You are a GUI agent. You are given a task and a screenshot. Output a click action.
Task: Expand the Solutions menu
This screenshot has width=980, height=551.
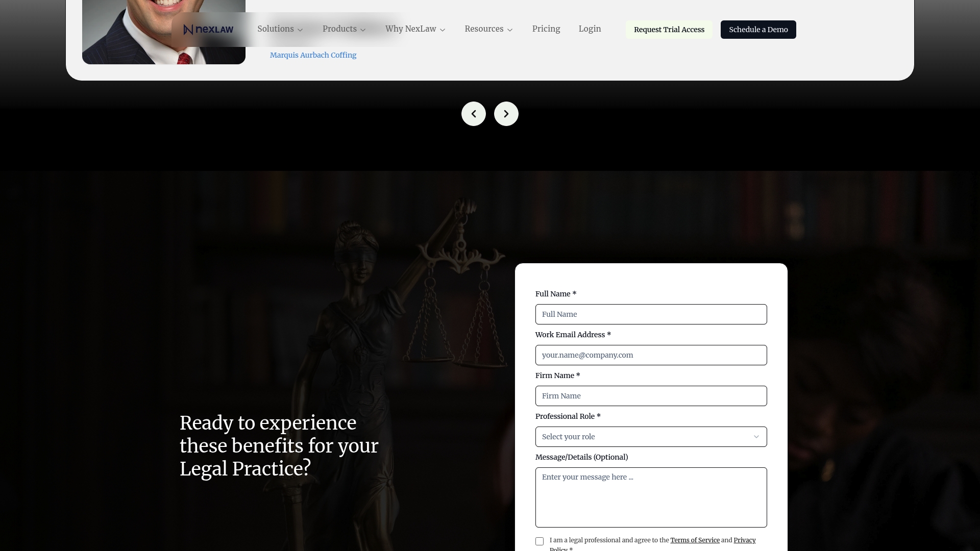point(280,29)
